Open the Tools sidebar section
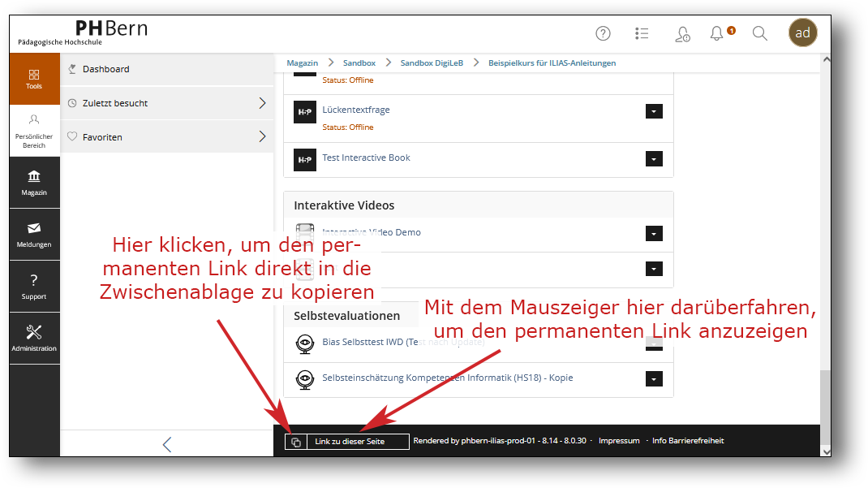This screenshot has height=488, width=868. click(34, 79)
